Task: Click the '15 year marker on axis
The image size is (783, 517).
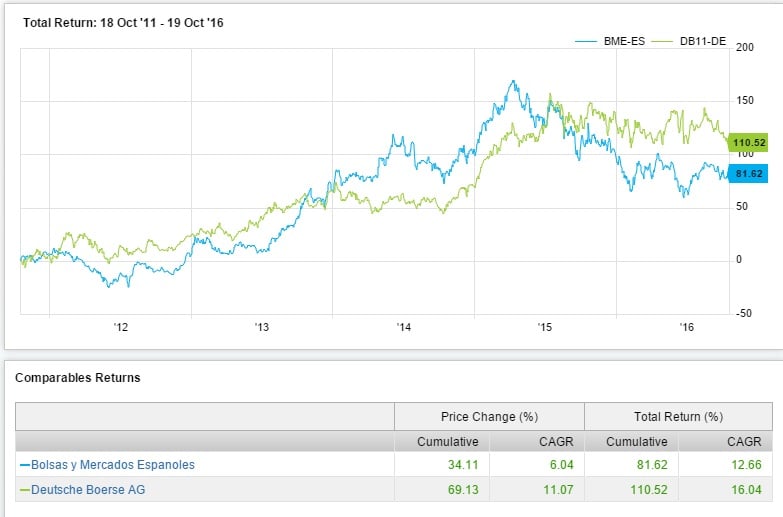Action: [x=545, y=327]
